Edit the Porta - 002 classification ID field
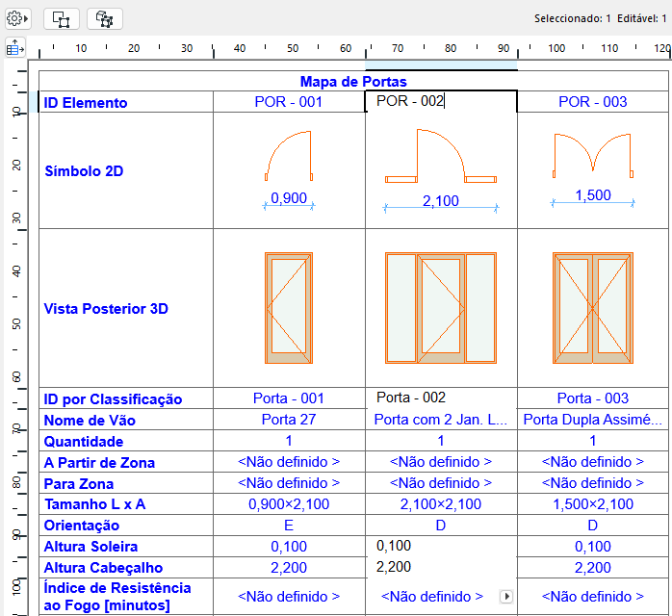The image size is (672, 616). tap(441, 398)
